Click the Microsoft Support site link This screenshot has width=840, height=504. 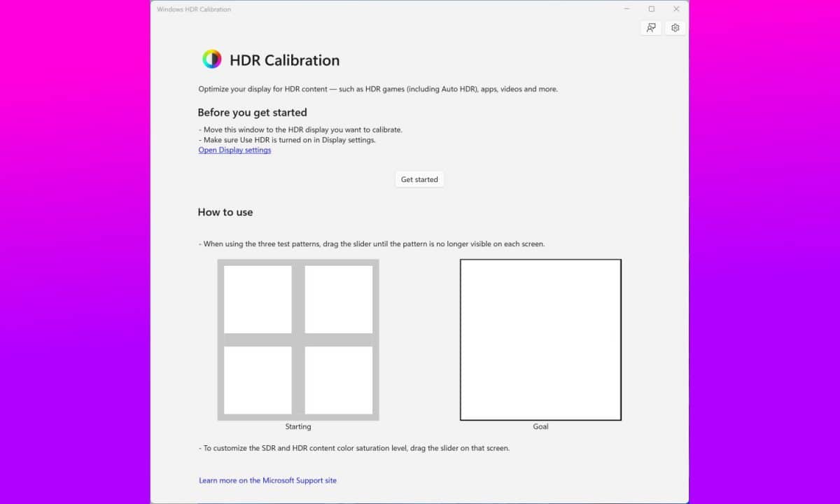pos(267,480)
